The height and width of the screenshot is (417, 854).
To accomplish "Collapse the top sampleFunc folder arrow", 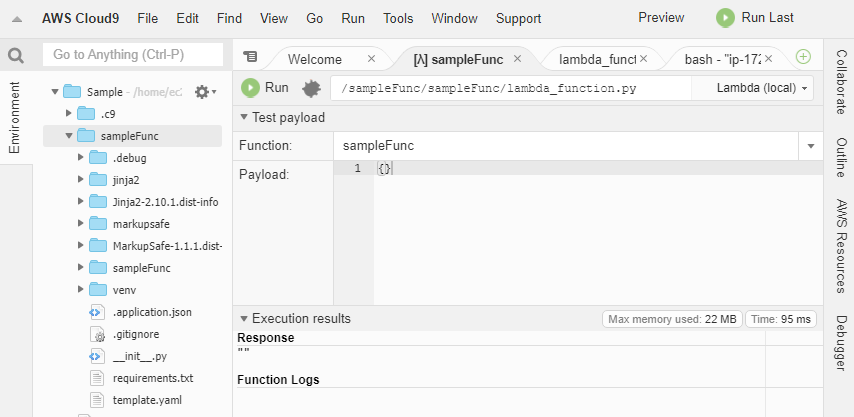I will (69, 136).
